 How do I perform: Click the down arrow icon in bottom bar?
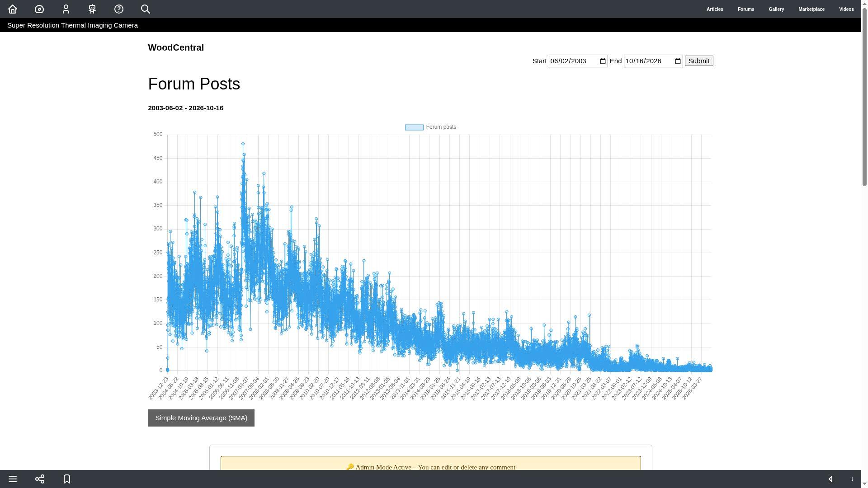click(x=852, y=479)
